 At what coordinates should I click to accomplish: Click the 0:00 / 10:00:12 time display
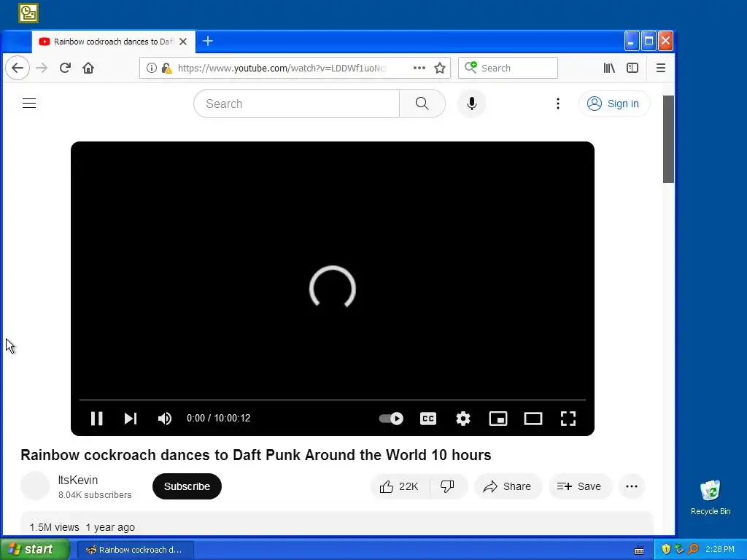point(218,418)
